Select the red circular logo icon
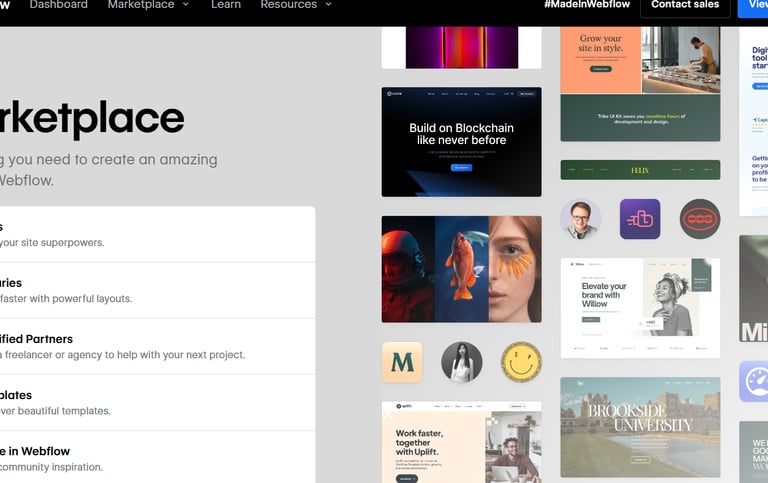 (x=700, y=219)
